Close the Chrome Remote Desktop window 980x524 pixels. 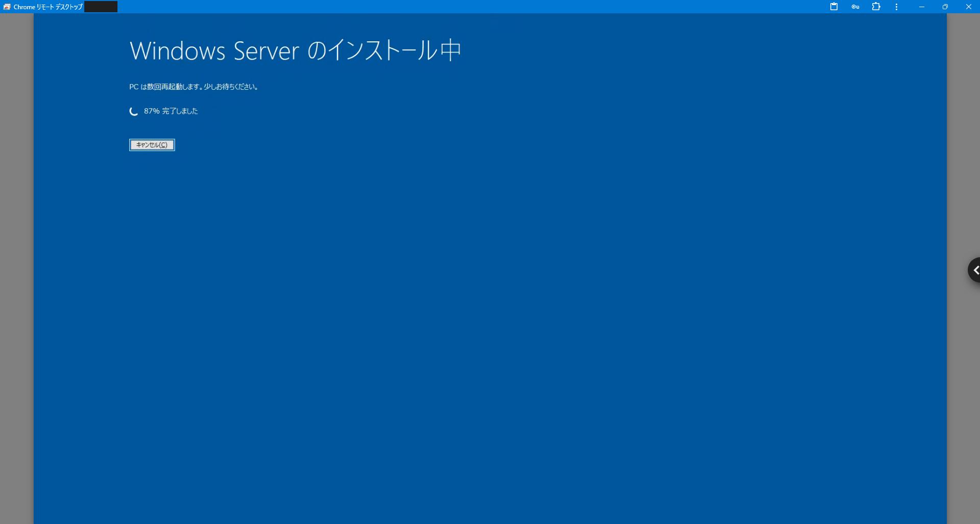(x=968, y=7)
